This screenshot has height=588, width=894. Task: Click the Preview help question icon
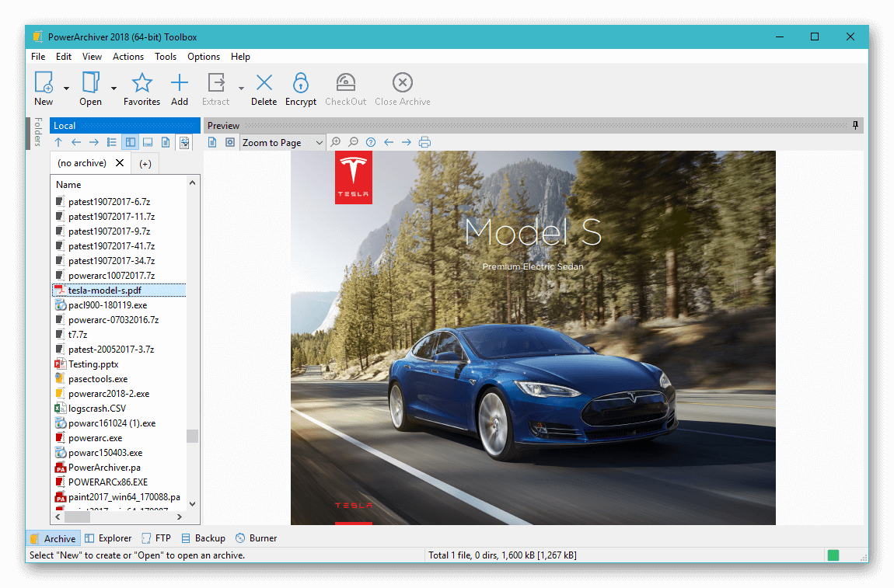371,142
